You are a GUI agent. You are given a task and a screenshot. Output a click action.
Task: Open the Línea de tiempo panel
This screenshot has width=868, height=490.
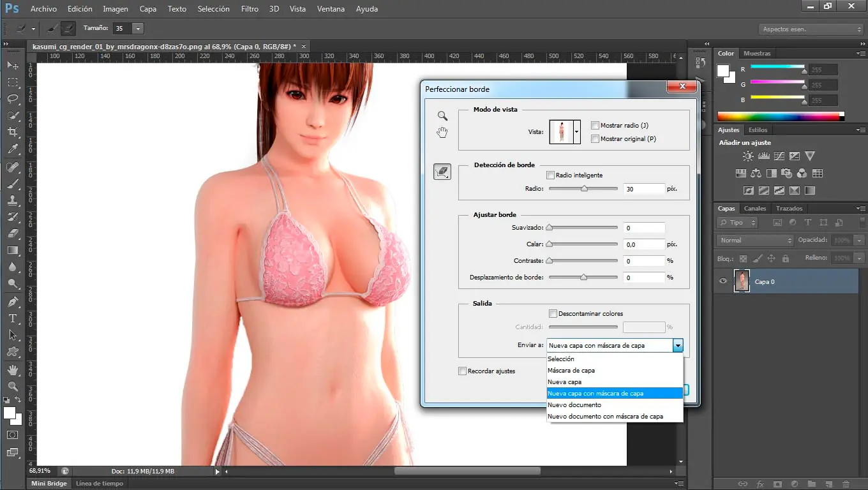point(98,484)
